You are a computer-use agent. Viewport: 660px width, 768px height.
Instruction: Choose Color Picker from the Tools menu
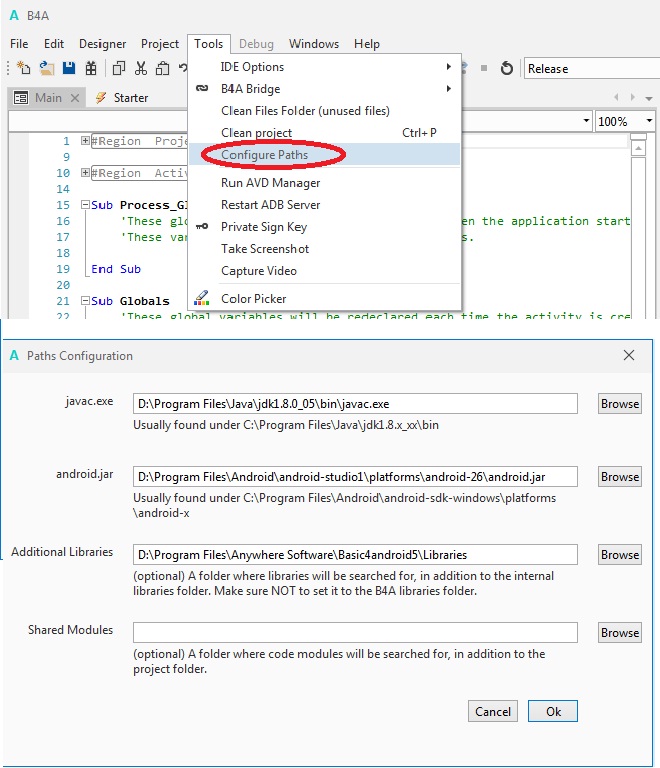253,298
